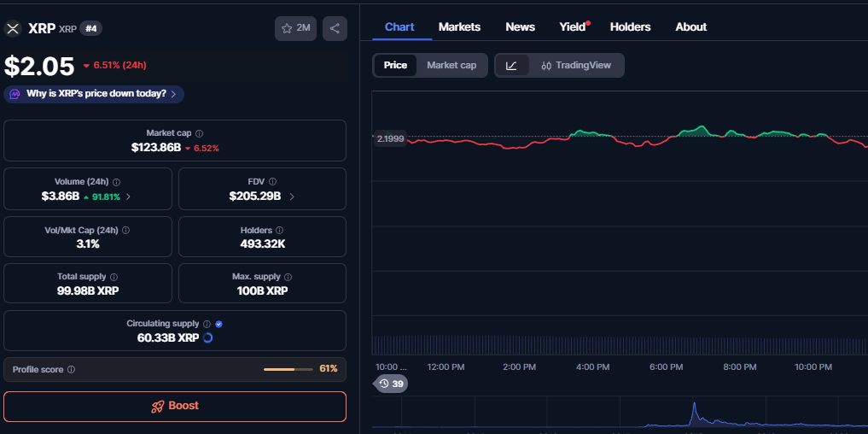Open Holders info icon
Viewport: 868px width, 434px height.
coord(280,230)
